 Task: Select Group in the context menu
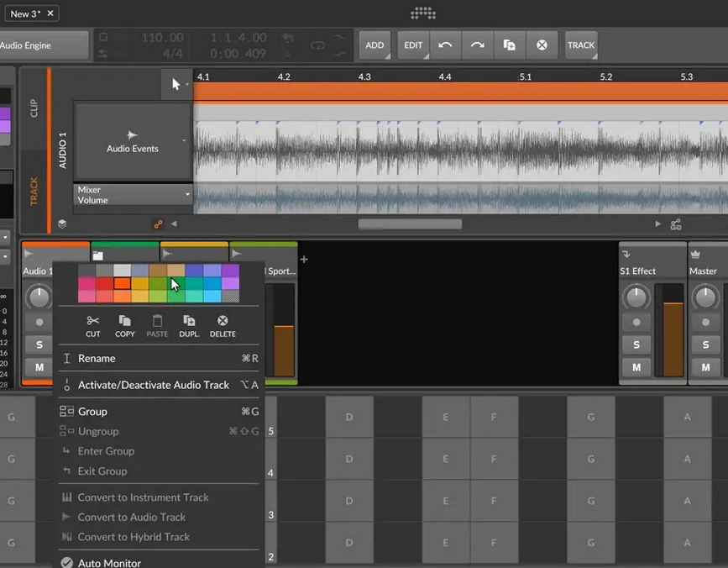[92, 412]
